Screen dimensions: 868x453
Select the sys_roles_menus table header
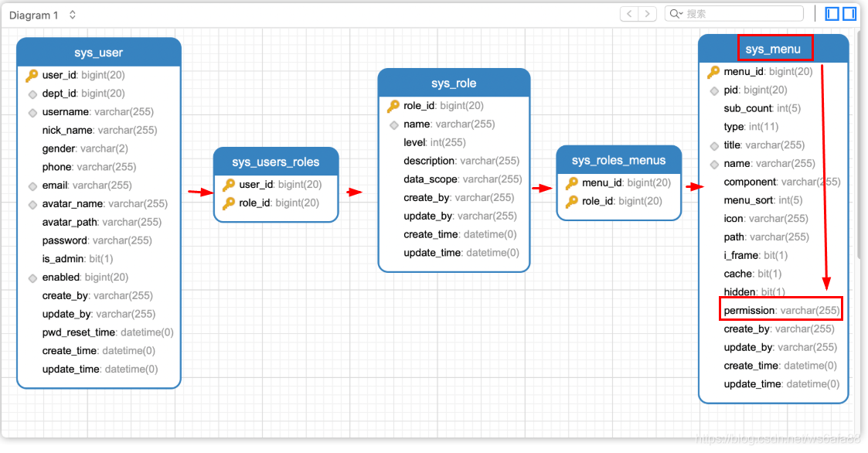(x=619, y=160)
